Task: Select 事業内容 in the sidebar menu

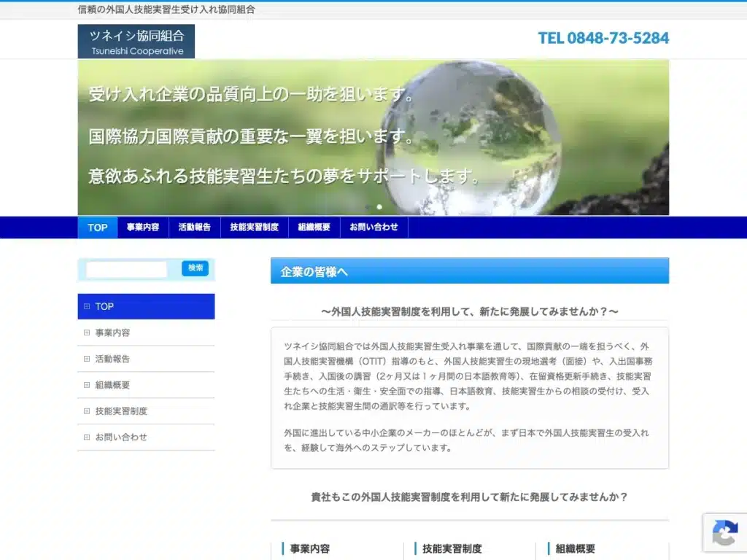Action: [146, 332]
